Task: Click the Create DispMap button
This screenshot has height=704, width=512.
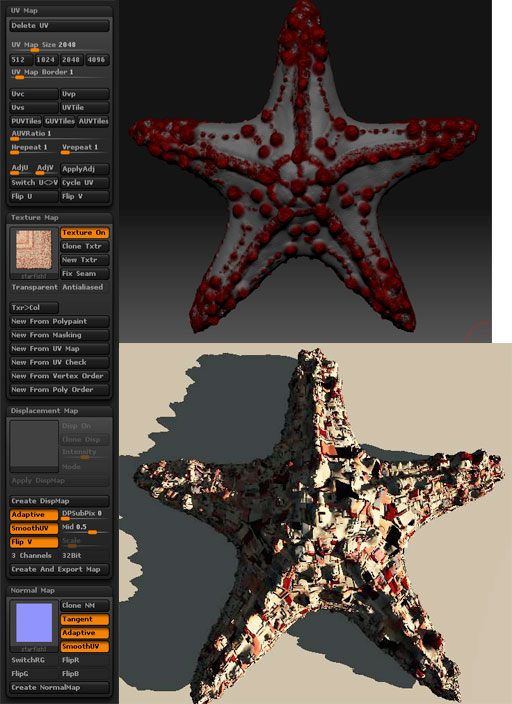Action: [x=59, y=501]
